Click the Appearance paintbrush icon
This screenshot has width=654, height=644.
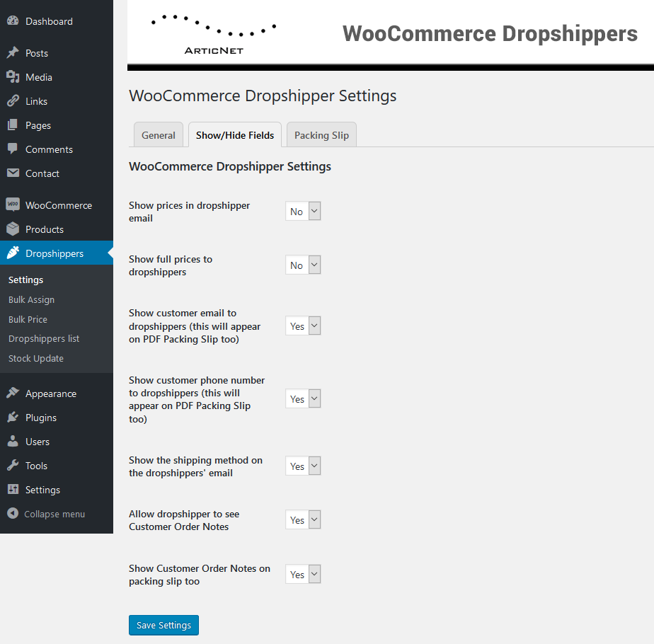coord(13,393)
